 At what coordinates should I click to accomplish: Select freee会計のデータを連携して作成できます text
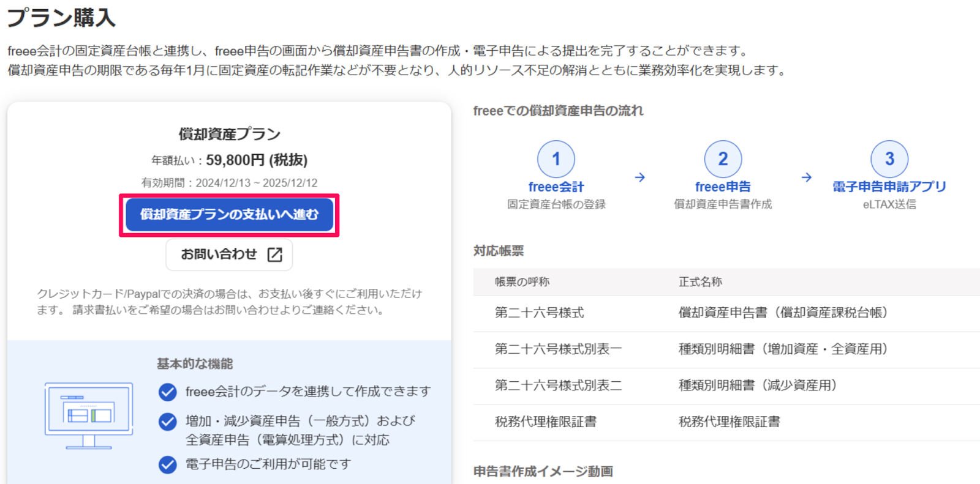(308, 392)
